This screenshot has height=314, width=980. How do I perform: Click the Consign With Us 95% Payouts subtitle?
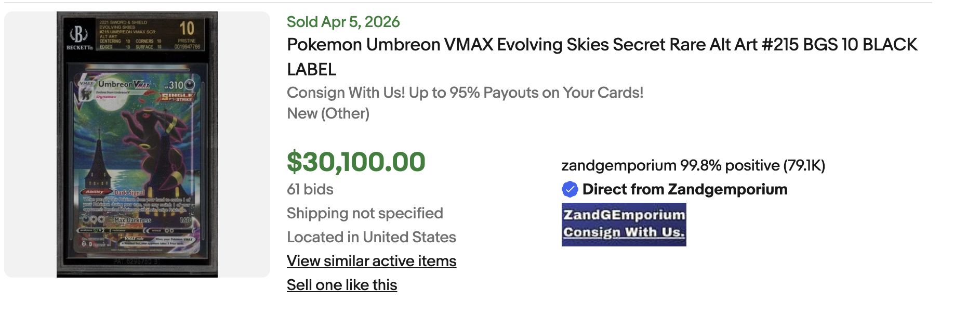pos(465,93)
